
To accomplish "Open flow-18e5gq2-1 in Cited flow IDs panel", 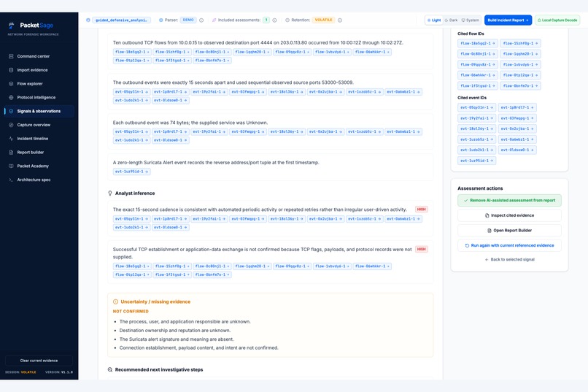I will [478, 44].
